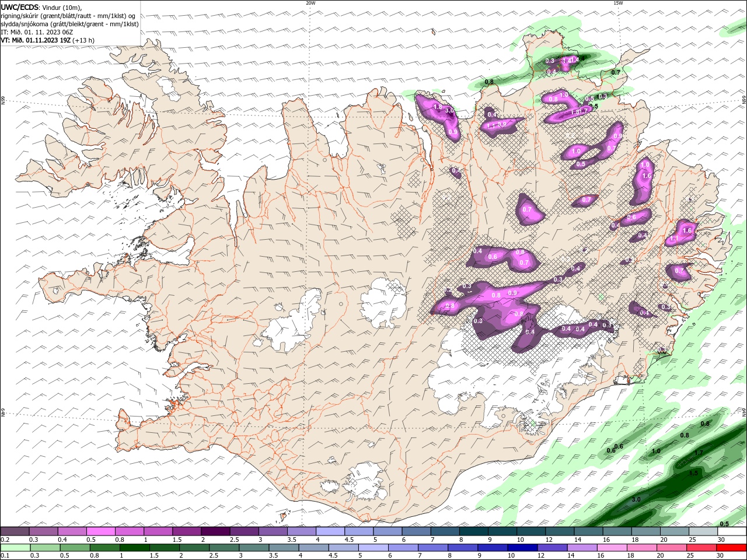Click the bottom legend row swatch labeled 0.3

click(x=45, y=548)
